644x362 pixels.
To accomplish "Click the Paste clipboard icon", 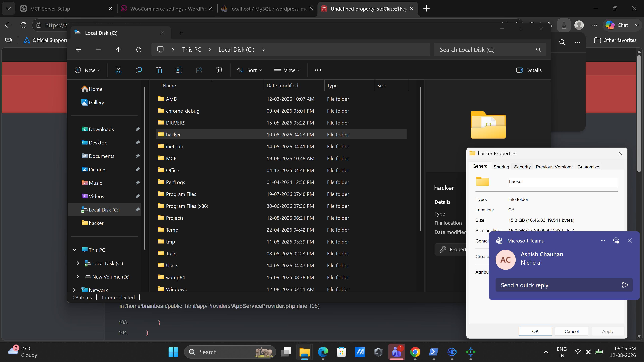I will [x=159, y=70].
